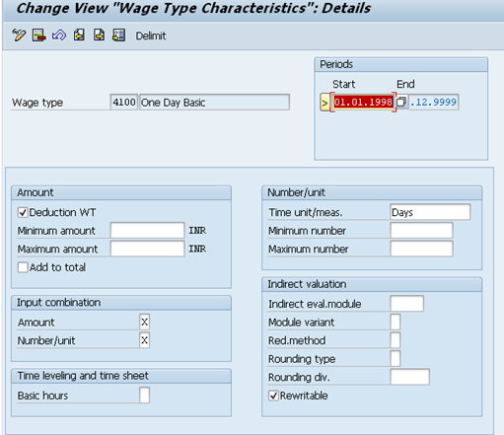
Task: Click the Start date field 01.01.1998
Action: point(363,103)
